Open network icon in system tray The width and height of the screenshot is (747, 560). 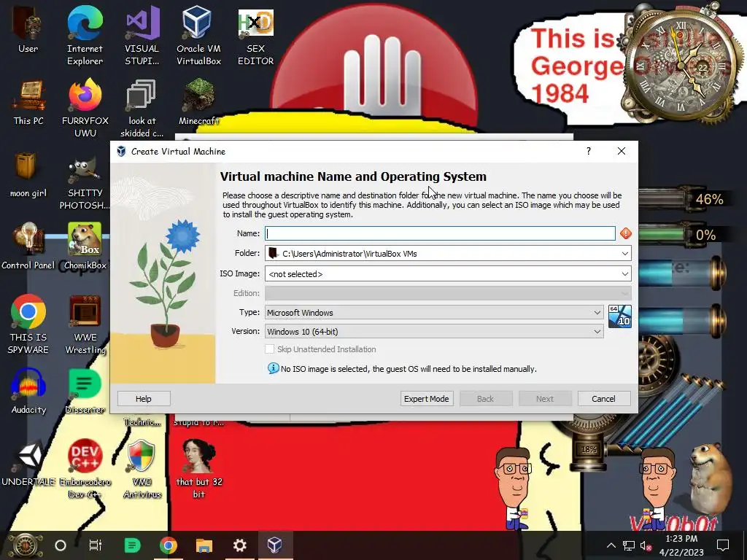pyautogui.click(x=628, y=545)
